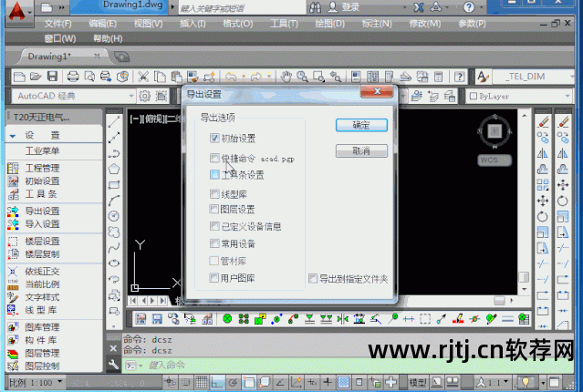Click the Cut scissors toolbar icon
583x392 pixels.
coord(142,77)
